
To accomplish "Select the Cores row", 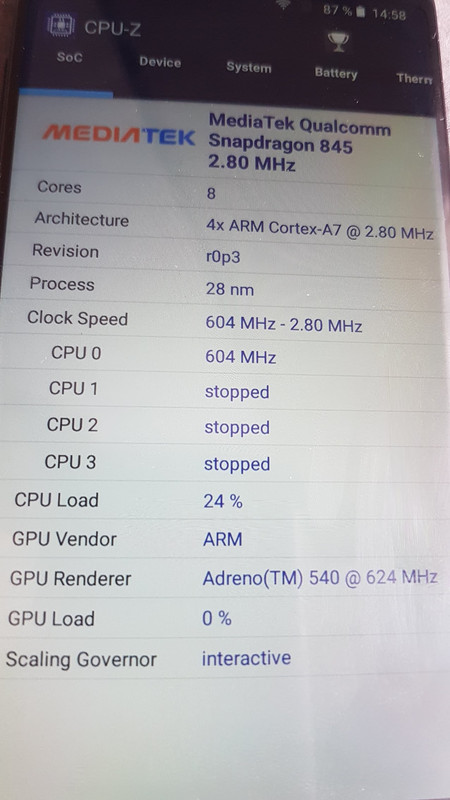I will coord(224,190).
